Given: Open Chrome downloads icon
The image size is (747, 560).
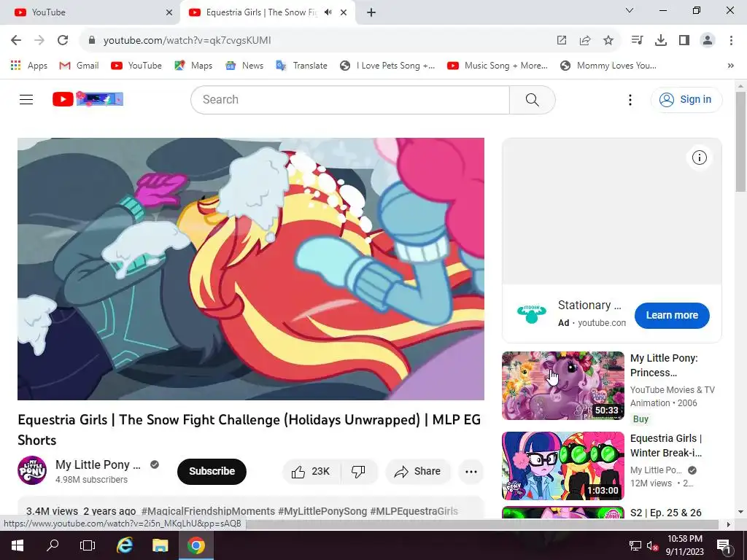Looking at the screenshot, I should coord(661,41).
